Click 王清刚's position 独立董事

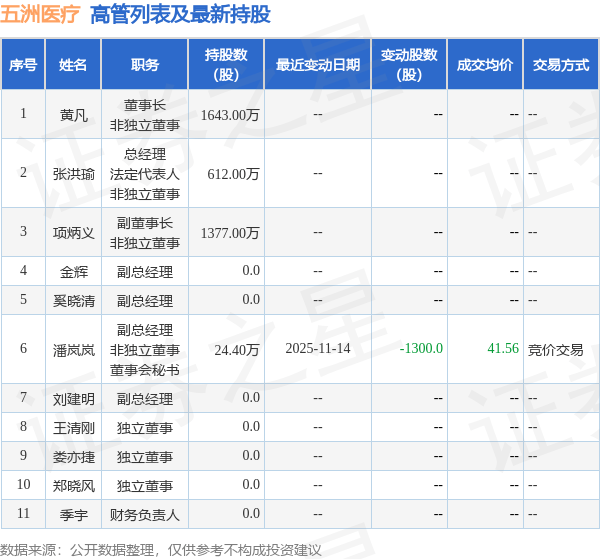click(145, 428)
